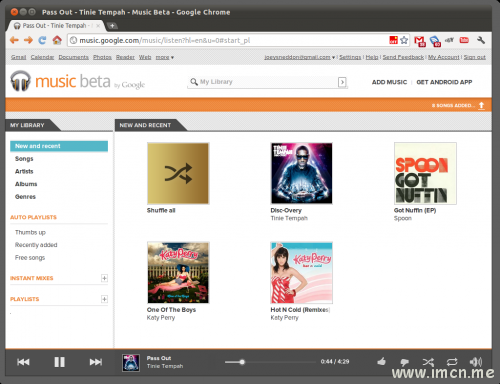Screen dimensions: 500x384
Task: Open the Recently added auto playlist
Action: click(x=36, y=245)
